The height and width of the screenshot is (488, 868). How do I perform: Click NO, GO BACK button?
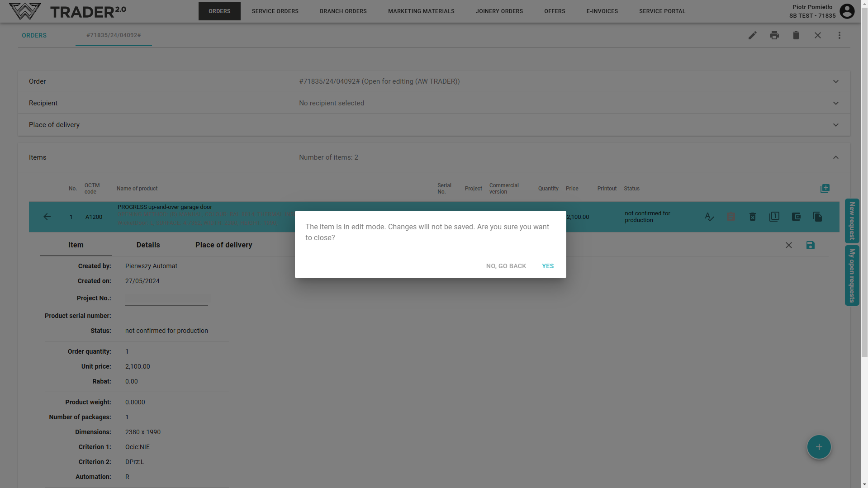[x=506, y=266]
